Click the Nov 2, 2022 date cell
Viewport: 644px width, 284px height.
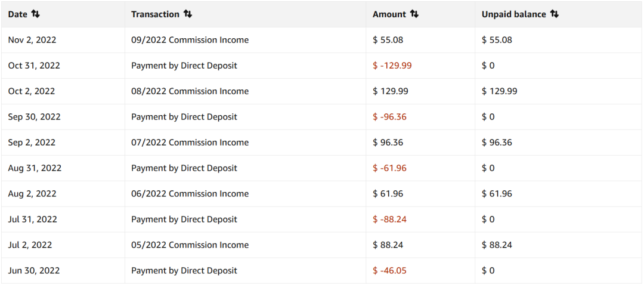[32, 40]
